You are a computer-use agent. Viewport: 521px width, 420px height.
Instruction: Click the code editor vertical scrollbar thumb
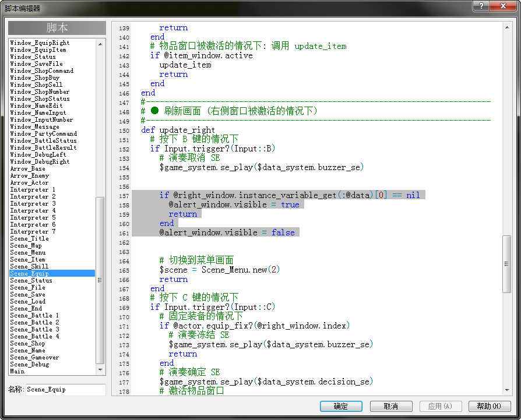point(506,264)
